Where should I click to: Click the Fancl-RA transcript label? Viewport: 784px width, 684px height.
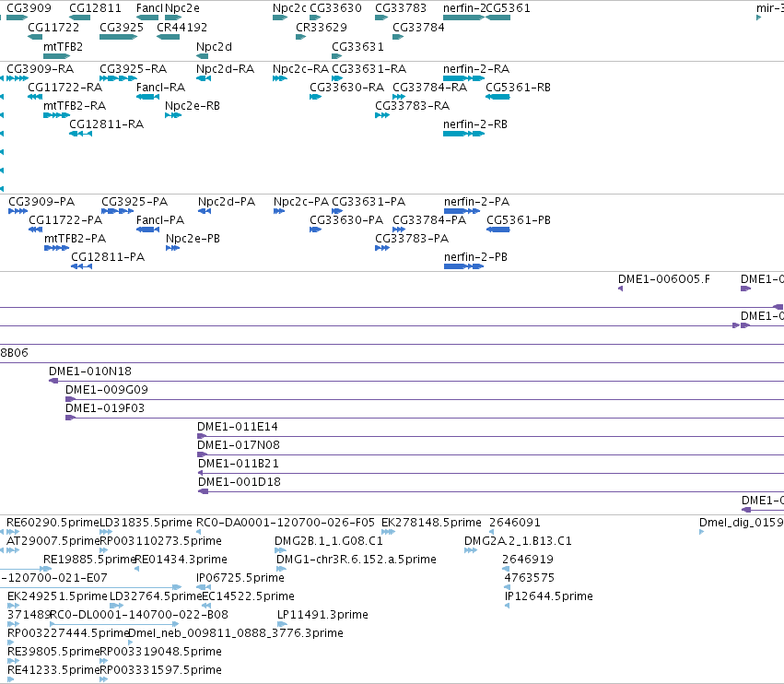tap(160, 88)
